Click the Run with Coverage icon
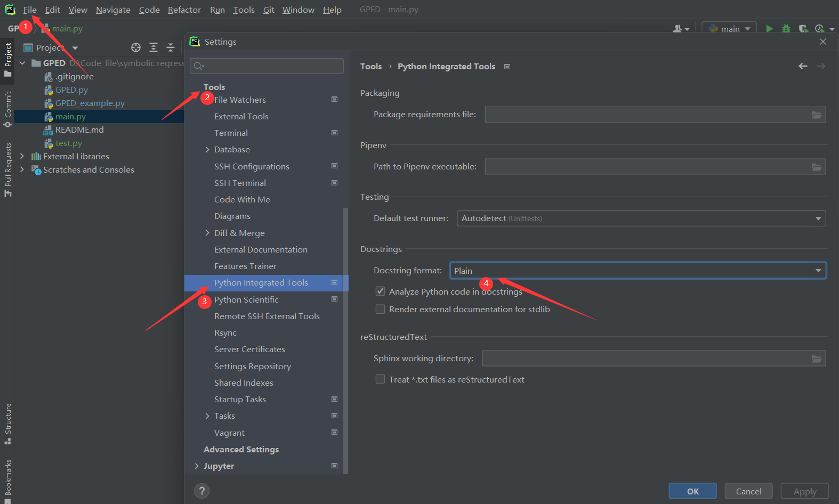Image resolution: width=839 pixels, height=504 pixels. (x=803, y=29)
